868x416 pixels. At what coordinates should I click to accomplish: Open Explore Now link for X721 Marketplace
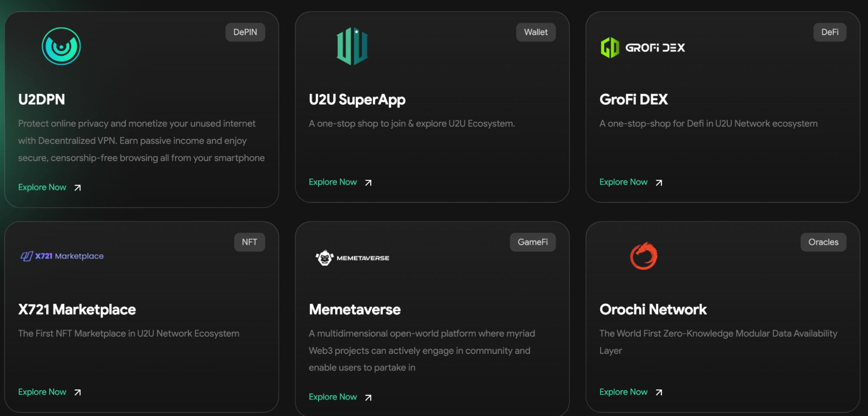pos(42,392)
